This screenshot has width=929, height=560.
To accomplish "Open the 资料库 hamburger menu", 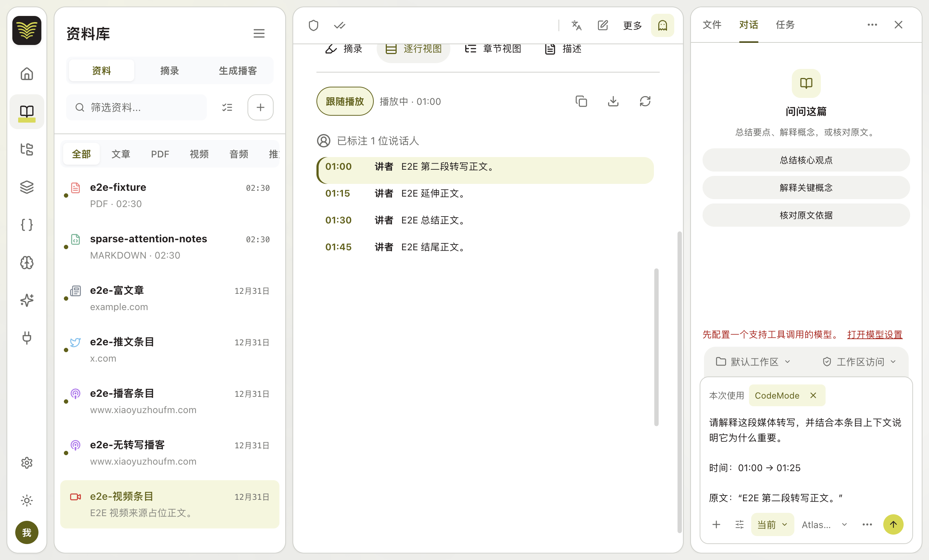I will [259, 33].
